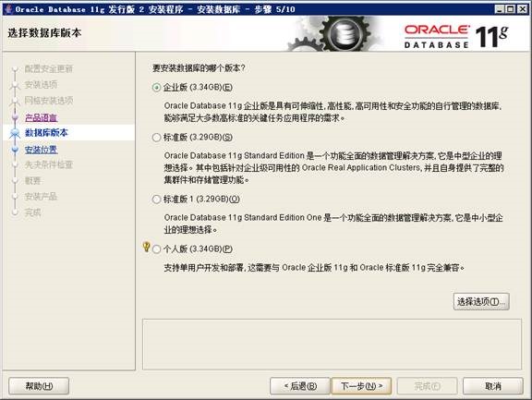
Task: Select Enterprise edition 企业版 (3.34GB) radio button
Action: [x=156, y=88]
